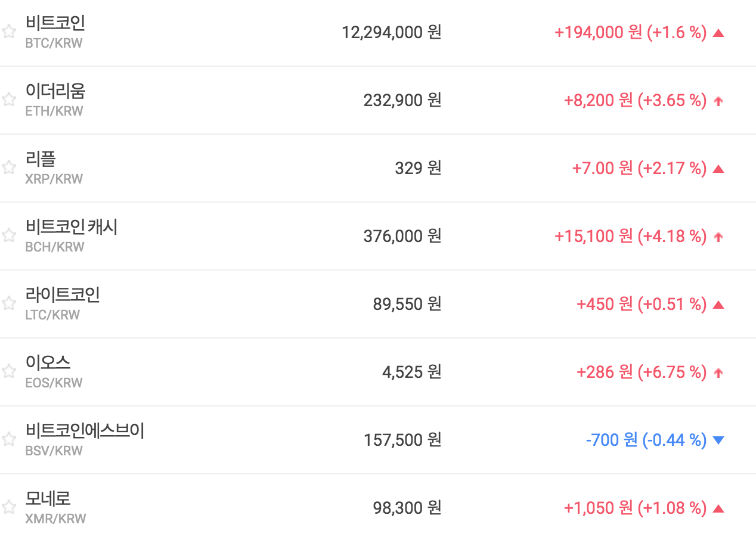Screen dimensions: 756x540
Task: Click the star next to Bitcoin Cash
Action: click(8, 235)
